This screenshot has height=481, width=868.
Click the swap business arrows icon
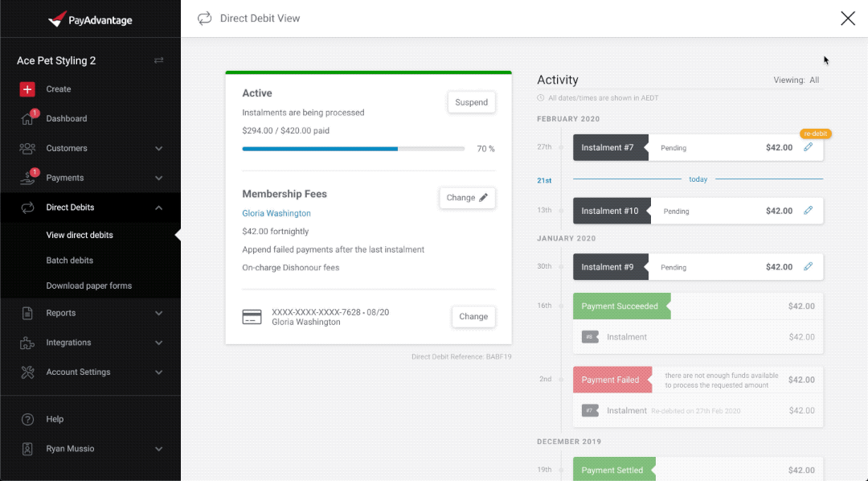pos(158,60)
